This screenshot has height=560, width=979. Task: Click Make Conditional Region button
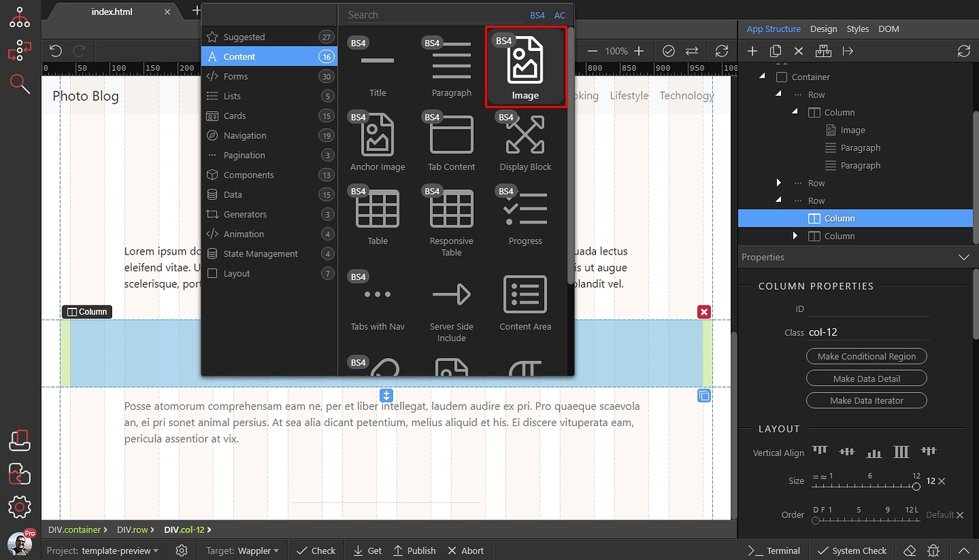[x=866, y=356]
